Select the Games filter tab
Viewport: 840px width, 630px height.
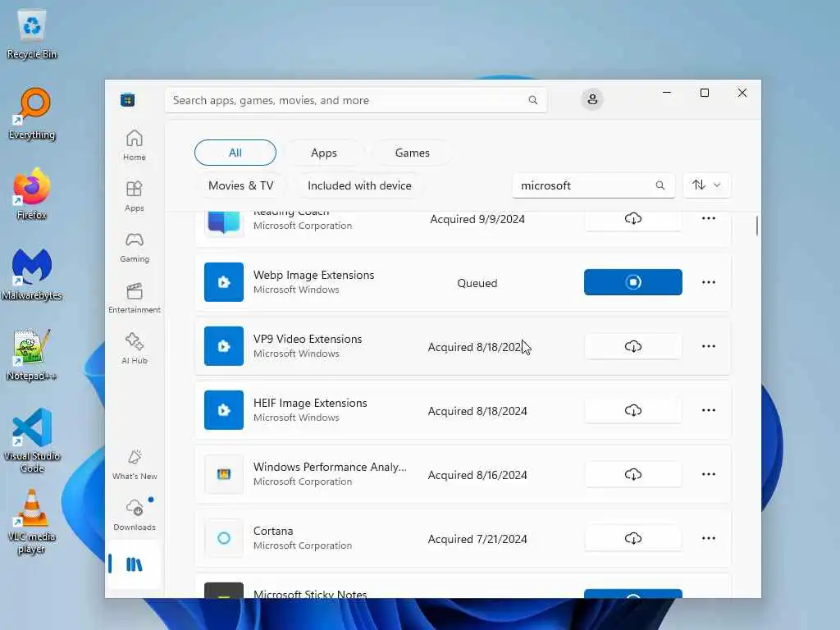(x=412, y=153)
